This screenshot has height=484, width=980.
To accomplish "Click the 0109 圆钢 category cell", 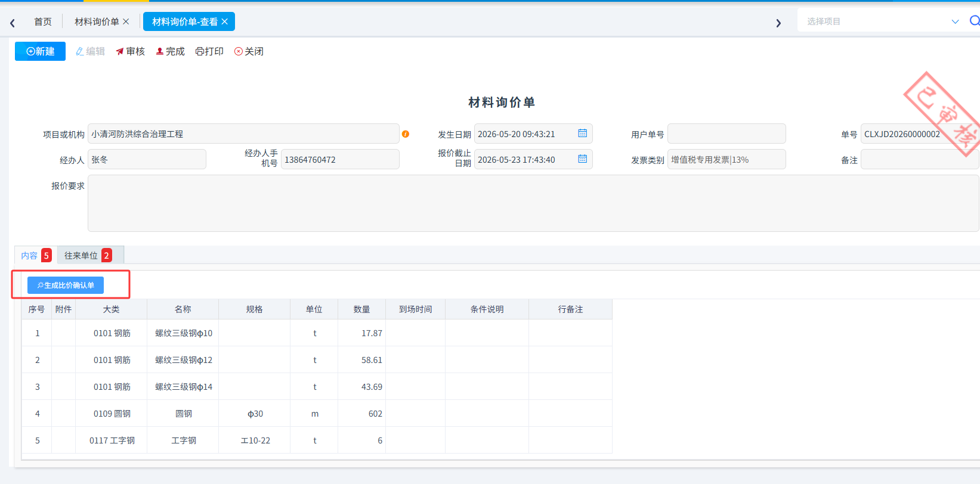I will 112,414.
